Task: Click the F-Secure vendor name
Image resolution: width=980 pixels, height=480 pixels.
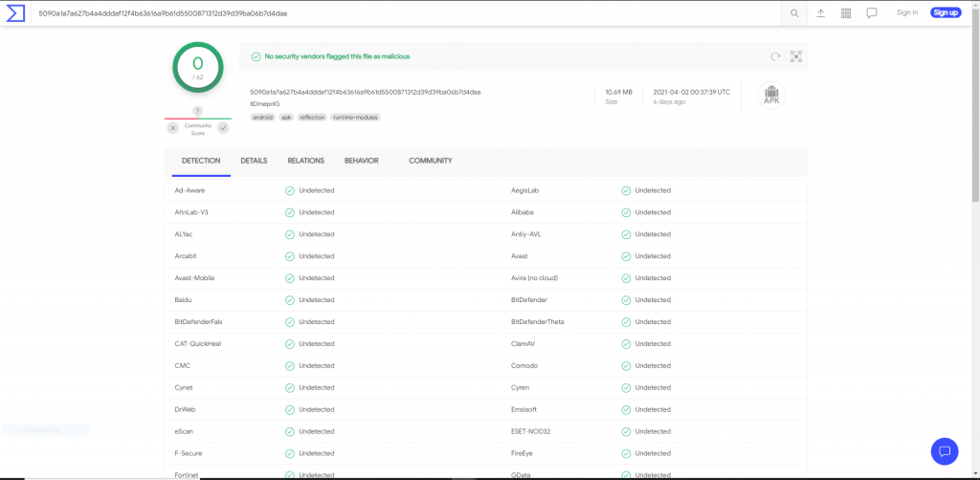Action: (x=189, y=453)
